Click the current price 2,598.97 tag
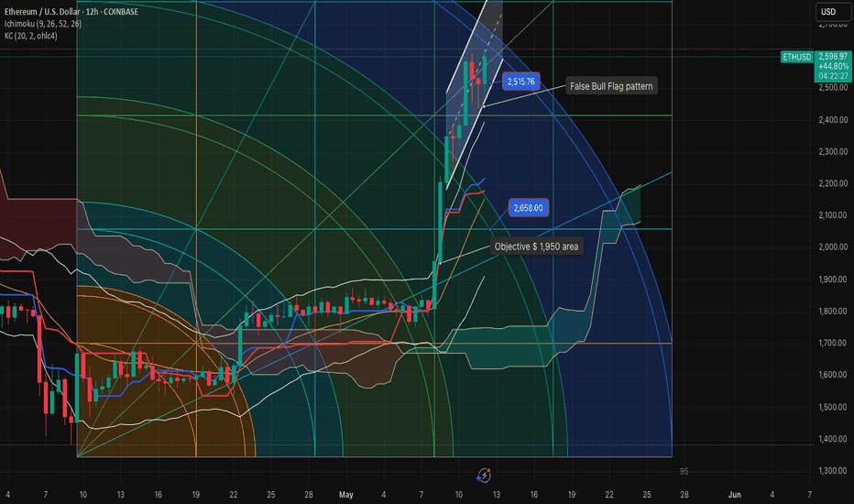 point(833,66)
